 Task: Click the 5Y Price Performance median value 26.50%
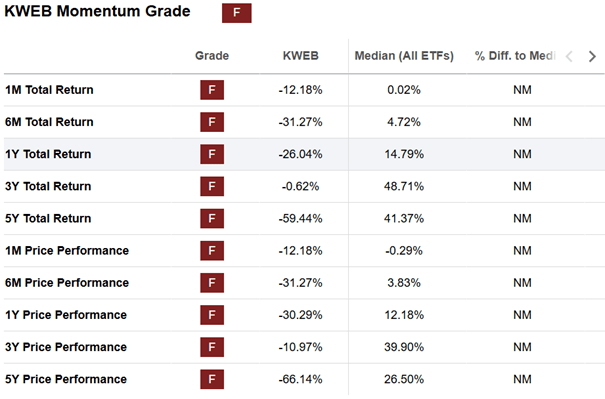(x=404, y=379)
